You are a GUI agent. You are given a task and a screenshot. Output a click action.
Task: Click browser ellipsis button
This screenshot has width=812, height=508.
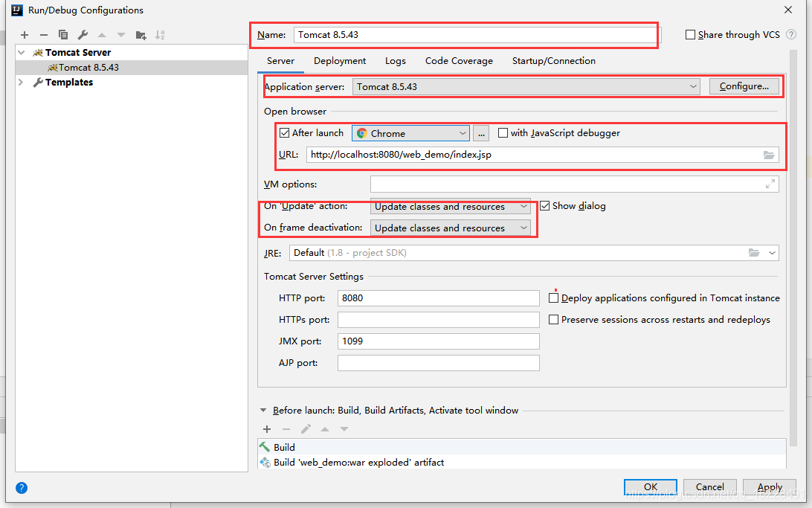(481, 134)
